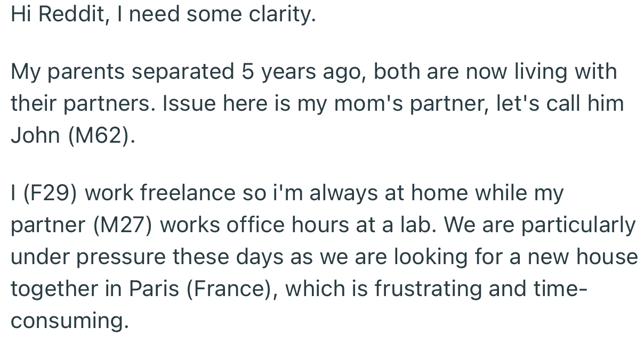Click the name "John"
Screen dimensions: 644x344
point(35,135)
